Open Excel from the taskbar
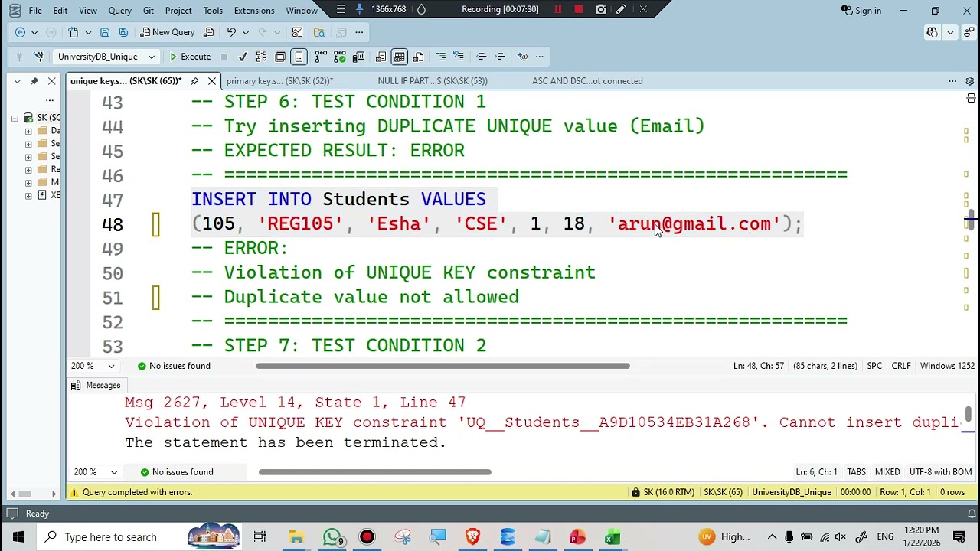 (612, 537)
